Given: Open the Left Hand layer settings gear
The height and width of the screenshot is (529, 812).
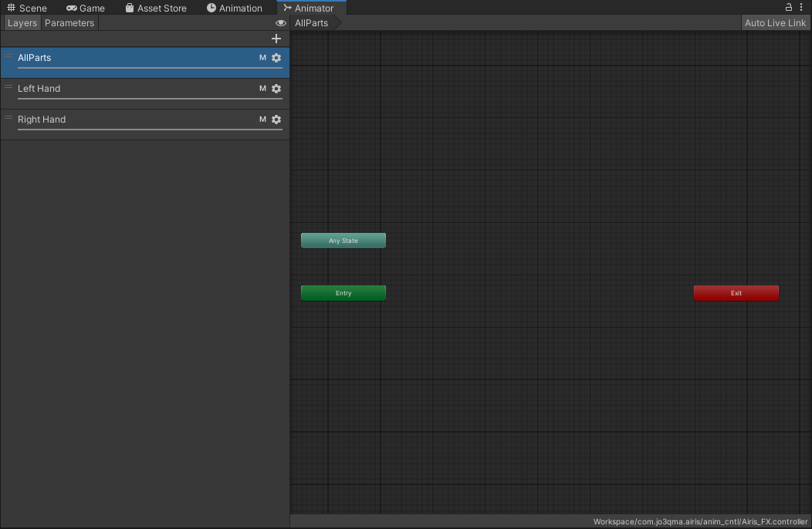Looking at the screenshot, I should tap(276, 88).
